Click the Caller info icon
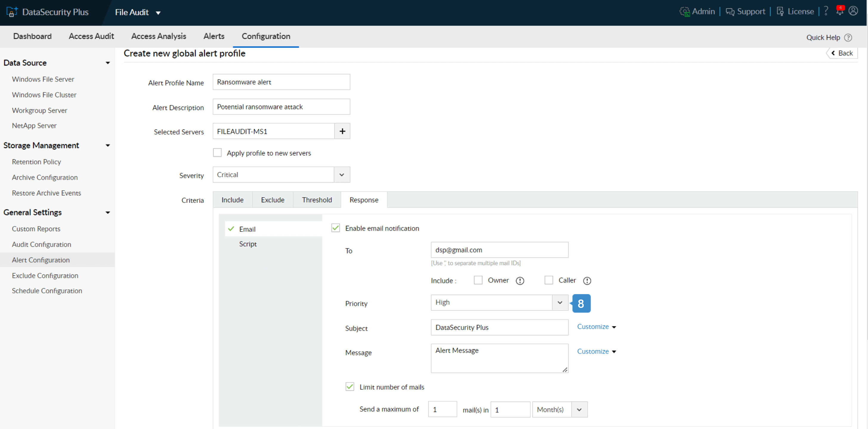Image resolution: width=868 pixels, height=429 pixels. point(587,281)
